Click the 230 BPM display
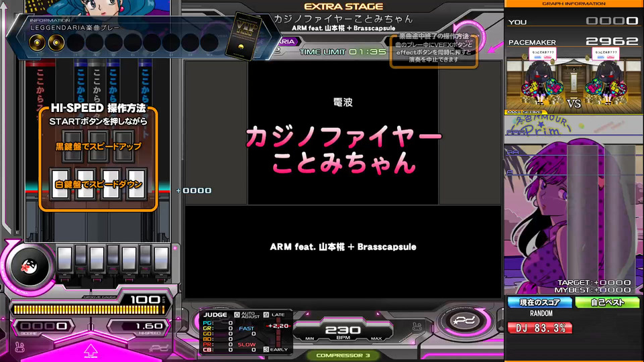This screenshot has height=362, width=644. pyautogui.click(x=343, y=330)
